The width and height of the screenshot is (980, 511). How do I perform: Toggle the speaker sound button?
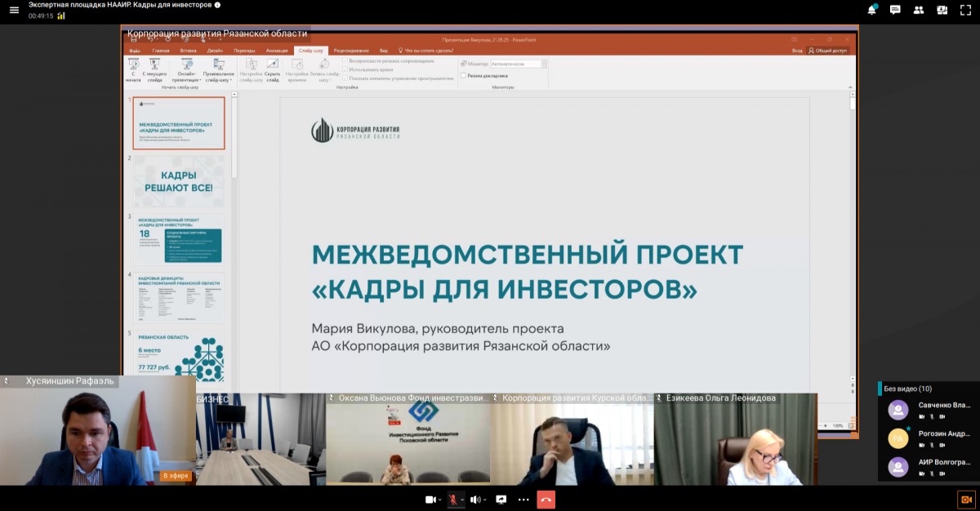(x=475, y=500)
